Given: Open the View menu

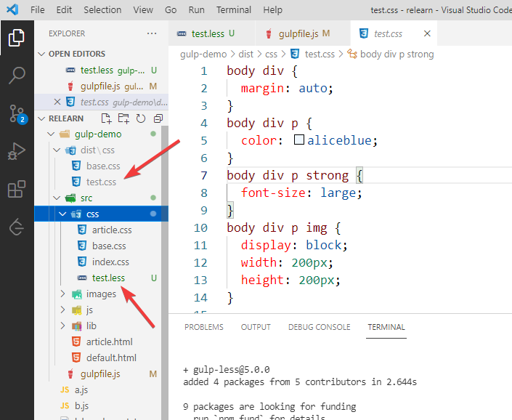Looking at the screenshot, I should coord(143,9).
